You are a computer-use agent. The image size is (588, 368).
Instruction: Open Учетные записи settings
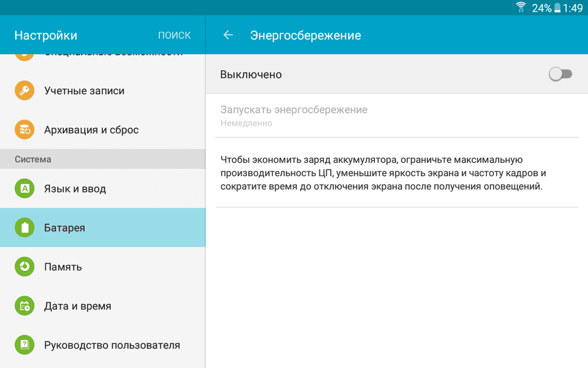tap(103, 91)
